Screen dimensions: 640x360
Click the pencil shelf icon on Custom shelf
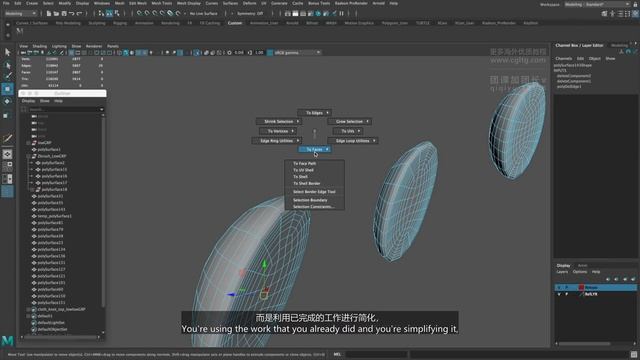click(x=20, y=31)
